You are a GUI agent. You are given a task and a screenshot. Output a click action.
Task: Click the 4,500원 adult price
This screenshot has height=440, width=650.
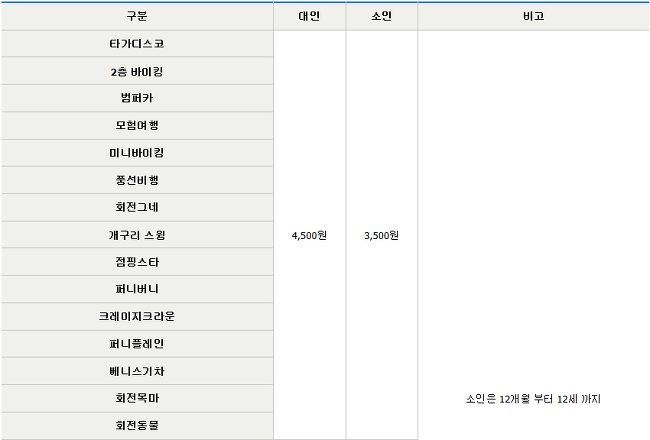click(x=309, y=236)
